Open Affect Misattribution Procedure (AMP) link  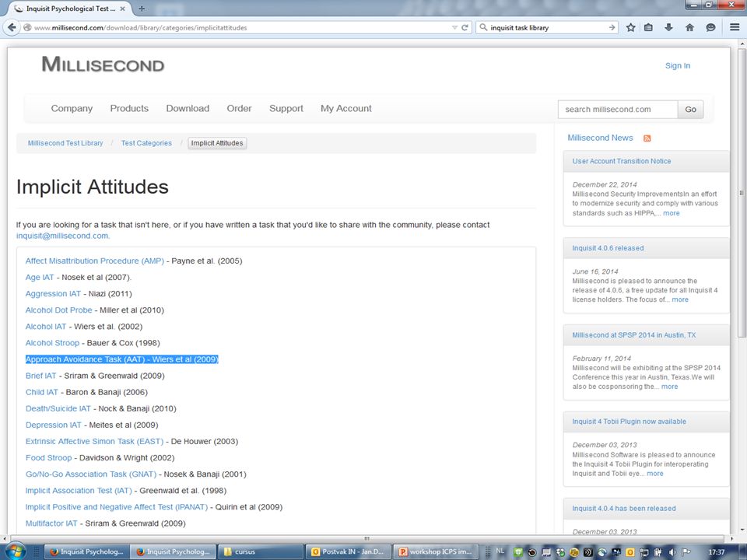tap(94, 261)
